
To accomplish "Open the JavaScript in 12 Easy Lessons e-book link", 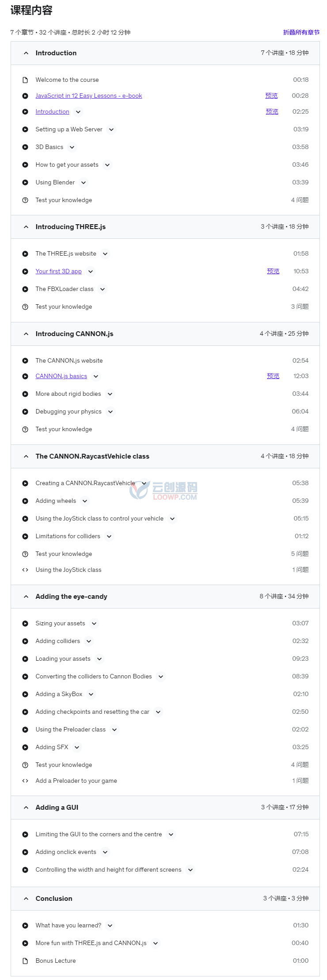I will [x=89, y=96].
